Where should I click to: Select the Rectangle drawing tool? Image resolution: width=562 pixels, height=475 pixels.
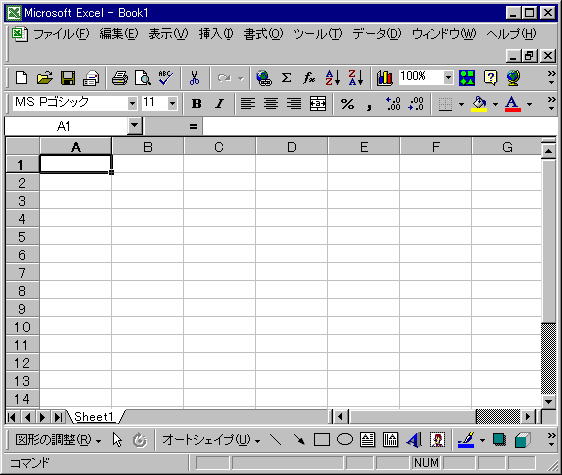(322, 440)
